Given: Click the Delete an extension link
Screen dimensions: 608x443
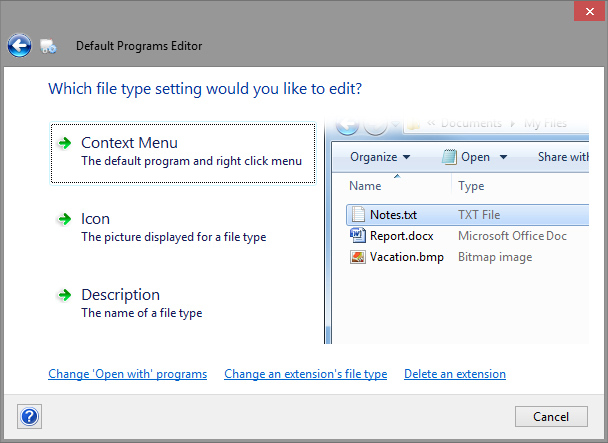Looking at the screenshot, I should coord(454,374).
